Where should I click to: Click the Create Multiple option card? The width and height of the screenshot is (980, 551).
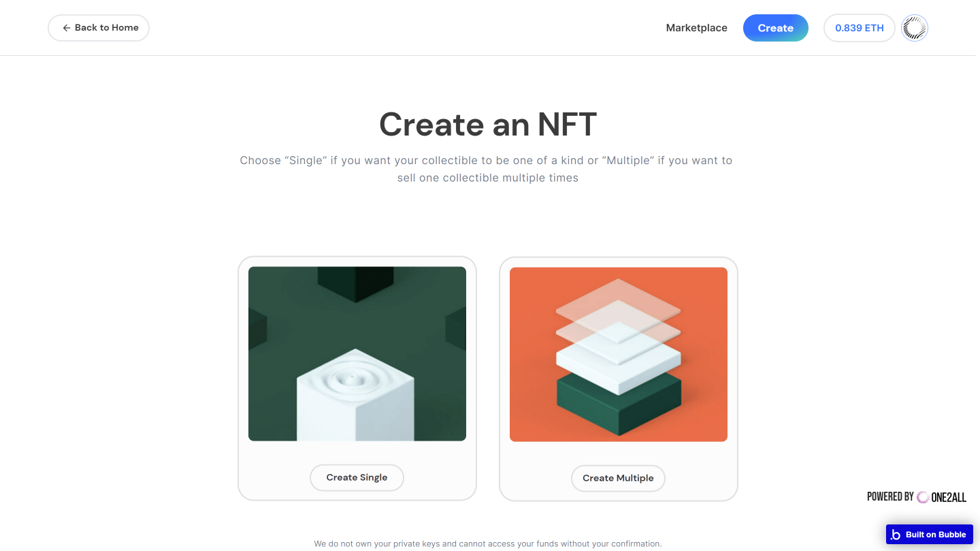coord(618,379)
